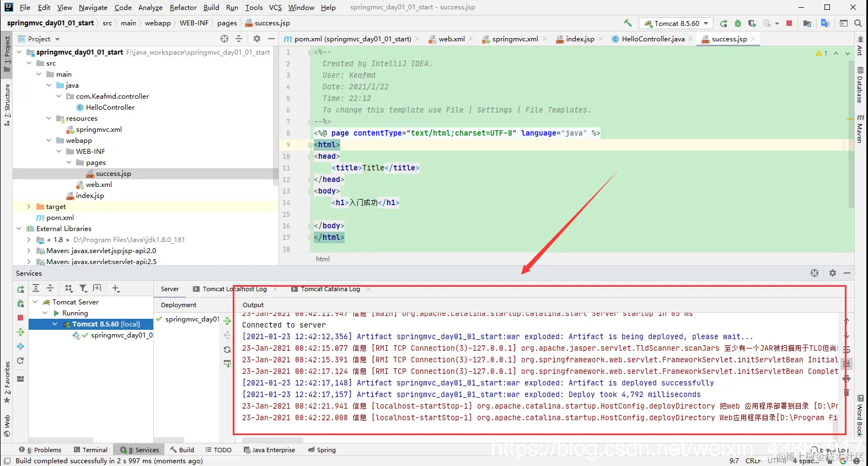Open the Services panel settings gear
This screenshot has height=466, width=868.
(833, 273)
